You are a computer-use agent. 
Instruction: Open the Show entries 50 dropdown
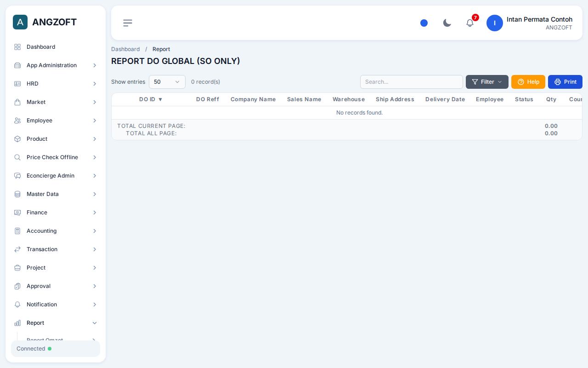(167, 82)
